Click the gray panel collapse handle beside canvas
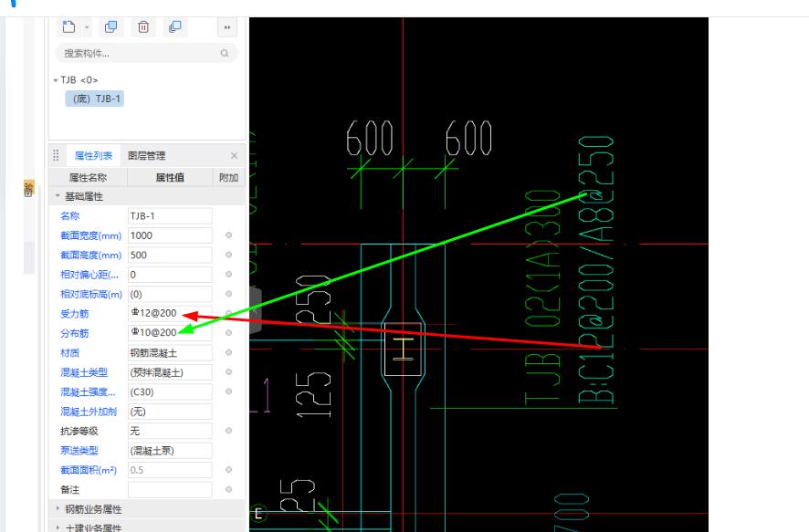Image resolution: width=809 pixels, height=532 pixels. (x=256, y=311)
